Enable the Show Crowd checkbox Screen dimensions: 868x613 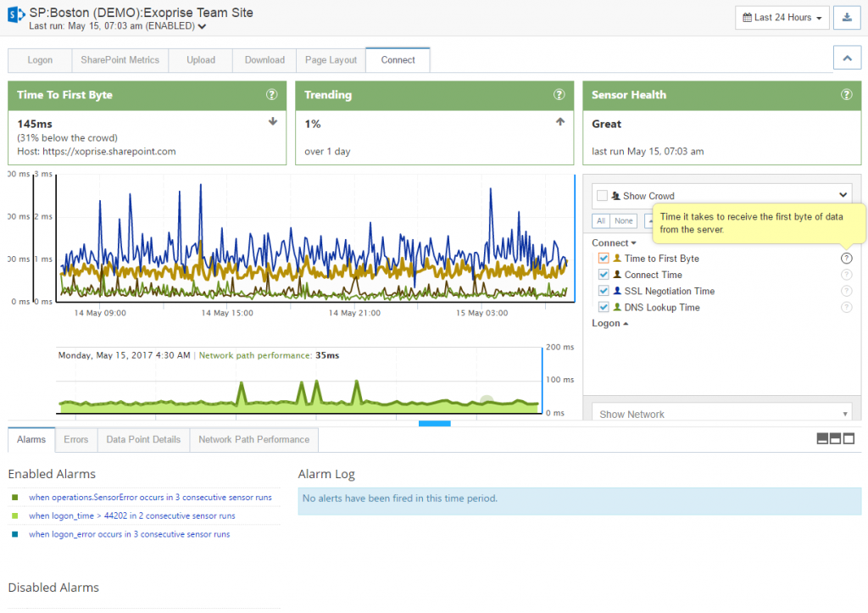tap(601, 195)
